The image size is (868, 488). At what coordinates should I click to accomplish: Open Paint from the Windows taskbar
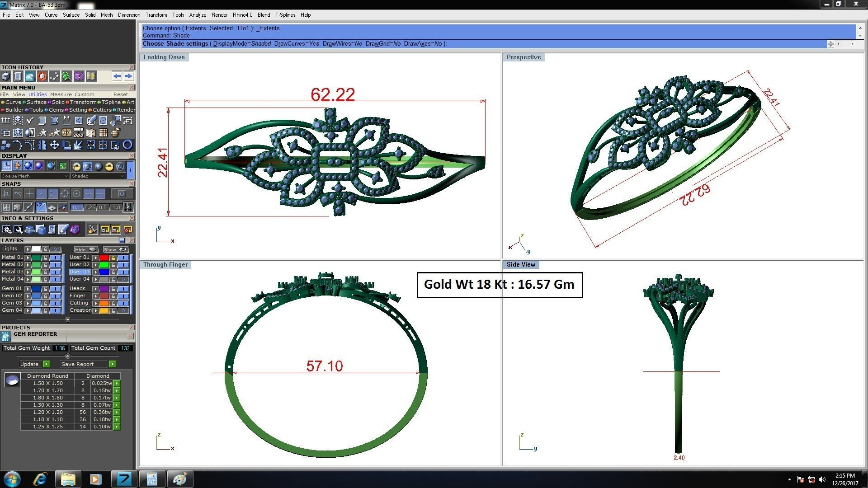pos(180,479)
